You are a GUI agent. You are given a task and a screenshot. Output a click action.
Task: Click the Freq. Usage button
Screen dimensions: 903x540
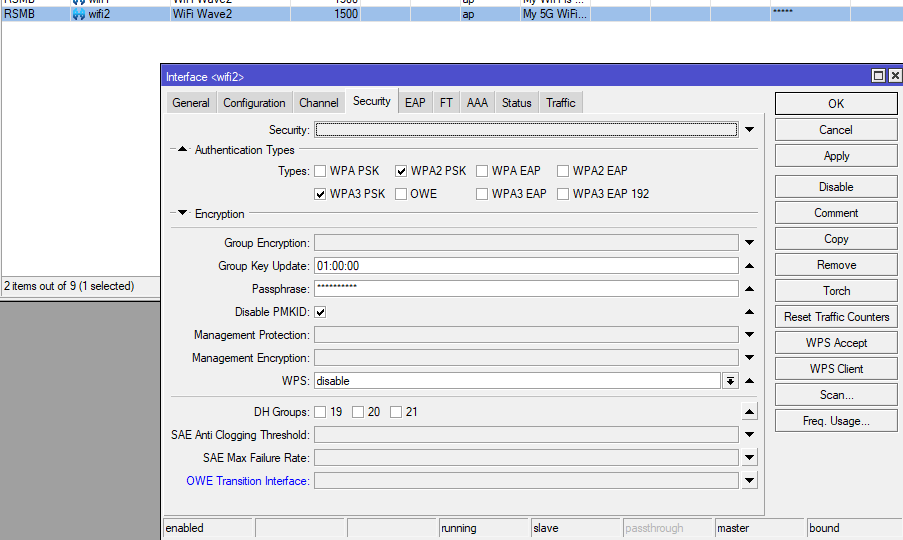(x=836, y=421)
